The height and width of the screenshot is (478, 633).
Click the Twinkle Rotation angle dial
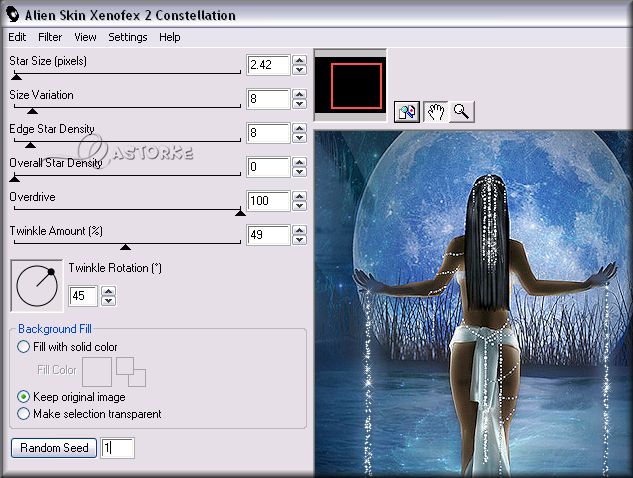coord(37,285)
